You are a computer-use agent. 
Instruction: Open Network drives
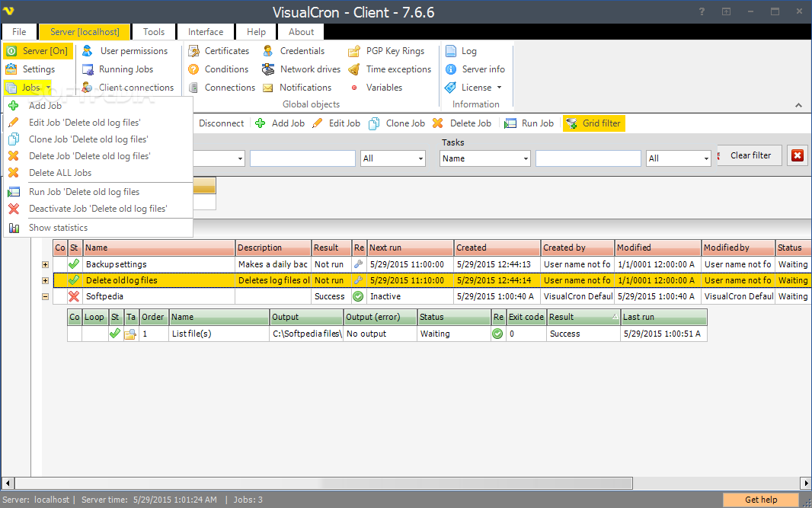coord(302,69)
